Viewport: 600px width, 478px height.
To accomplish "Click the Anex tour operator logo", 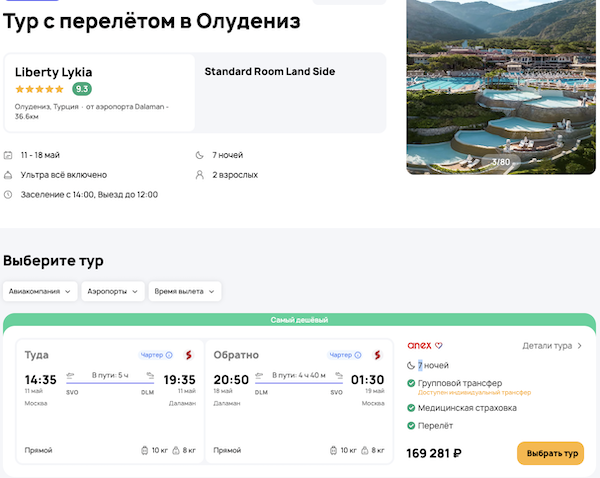I will 419,345.
